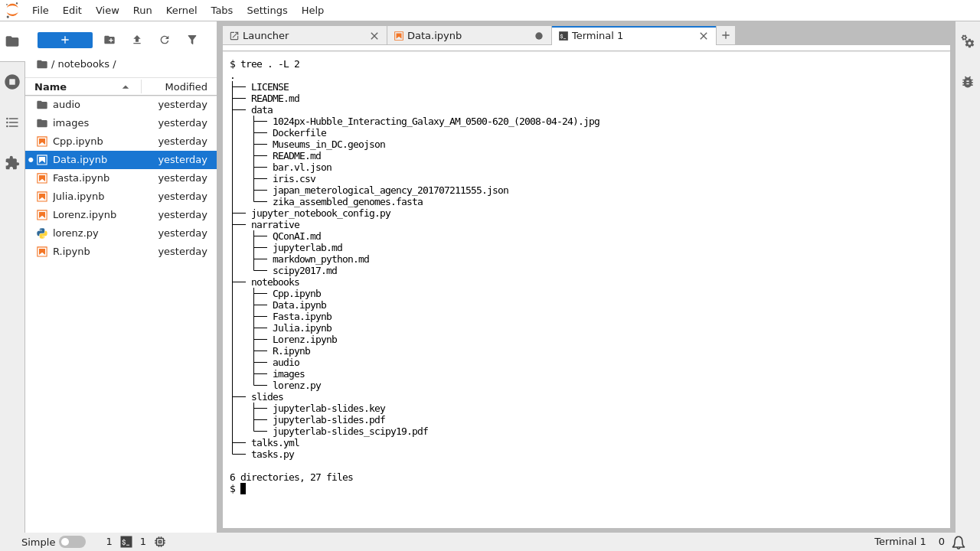Upload files using the upload icon
The height and width of the screenshot is (551, 980).
(x=137, y=40)
